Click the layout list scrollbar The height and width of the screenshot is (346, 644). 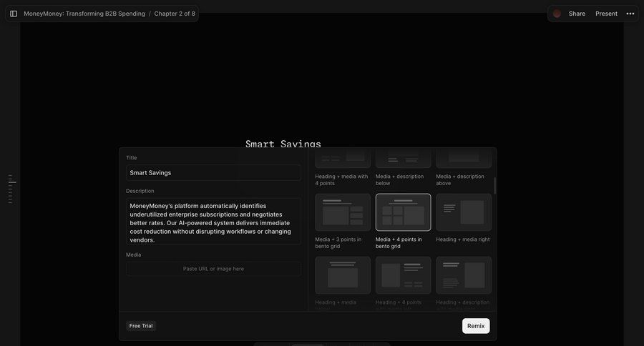[x=494, y=186]
